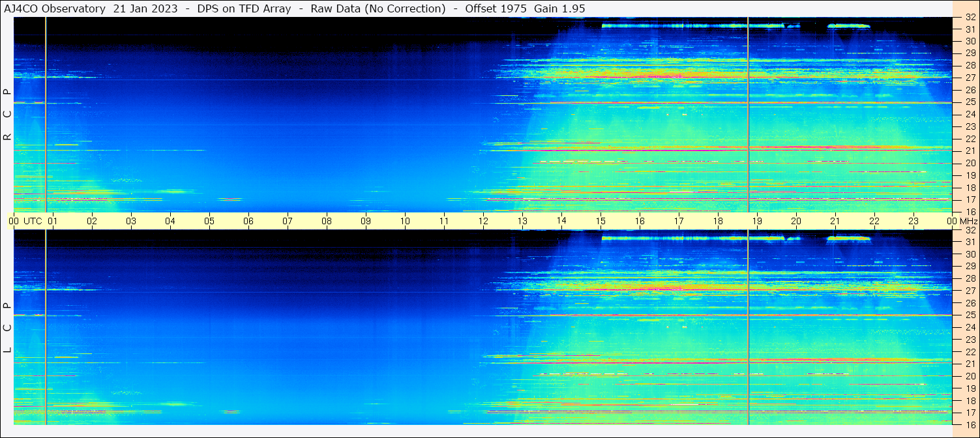Click the 30 MHz tick on LCP frequency axis
This screenshot has width=980, height=438.
[970, 254]
